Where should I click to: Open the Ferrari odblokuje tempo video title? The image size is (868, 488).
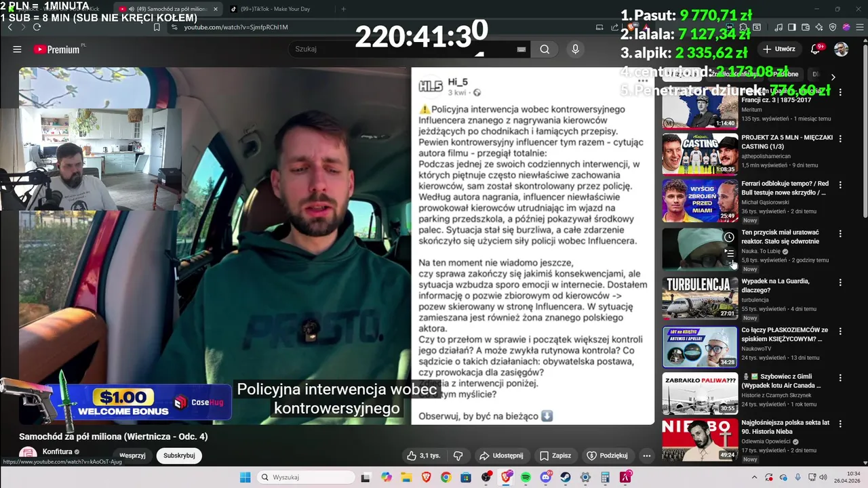point(785,188)
